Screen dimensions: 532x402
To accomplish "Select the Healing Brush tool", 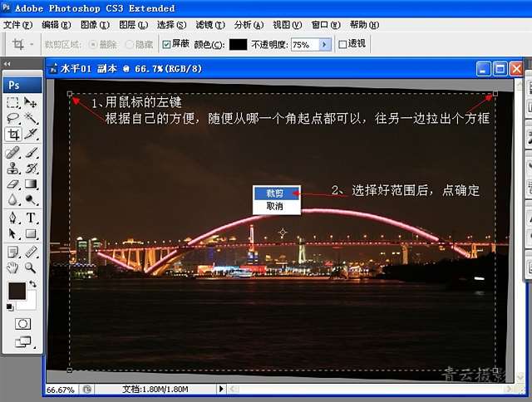I will (x=13, y=153).
